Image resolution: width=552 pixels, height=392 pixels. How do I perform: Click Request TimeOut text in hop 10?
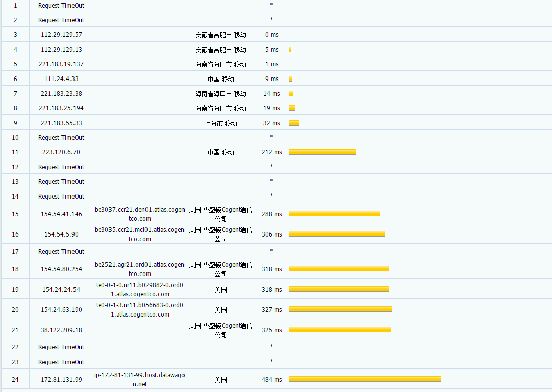(61, 138)
